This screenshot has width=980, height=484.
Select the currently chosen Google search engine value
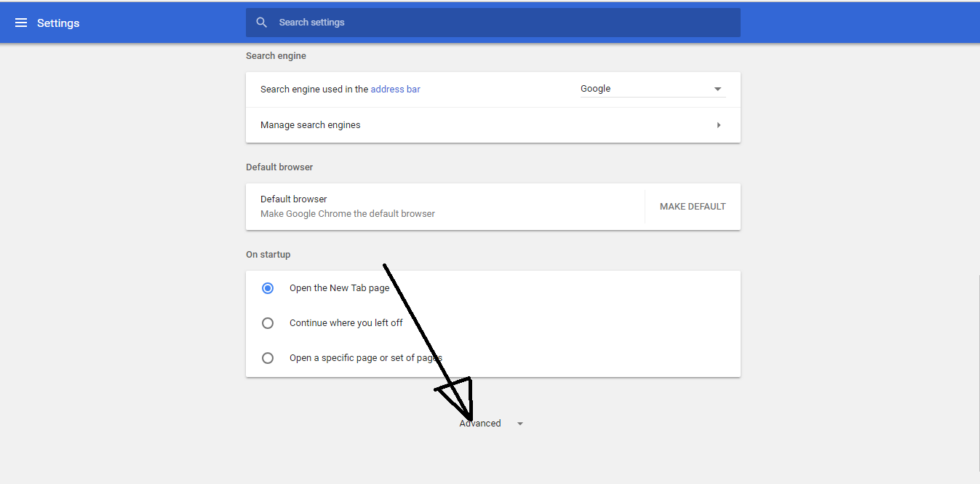(x=595, y=88)
